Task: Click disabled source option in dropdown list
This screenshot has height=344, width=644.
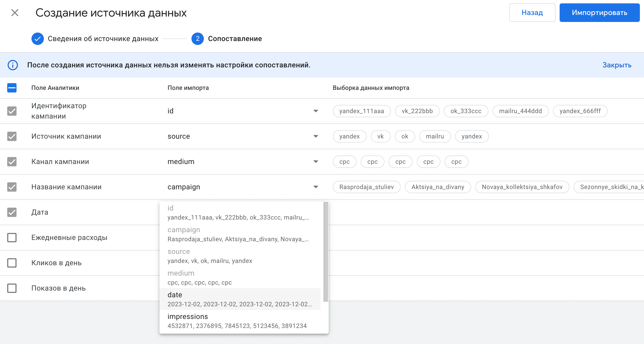Action: point(240,256)
